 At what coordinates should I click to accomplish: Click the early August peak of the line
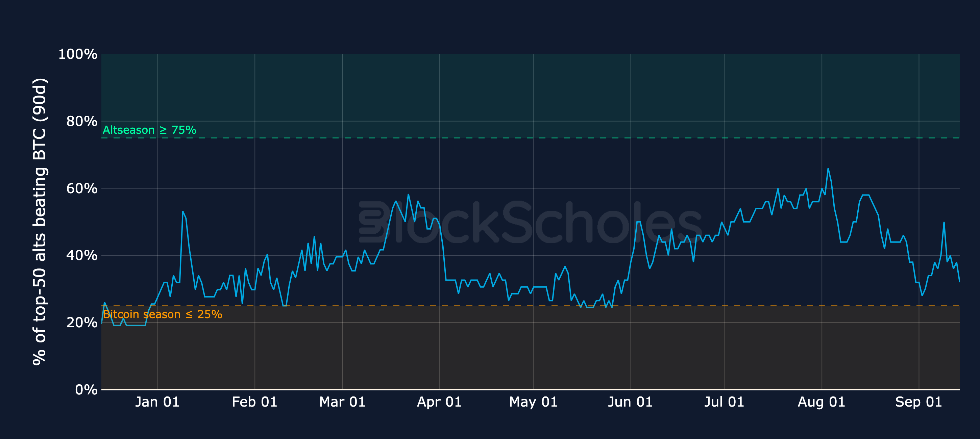coord(828,169)
